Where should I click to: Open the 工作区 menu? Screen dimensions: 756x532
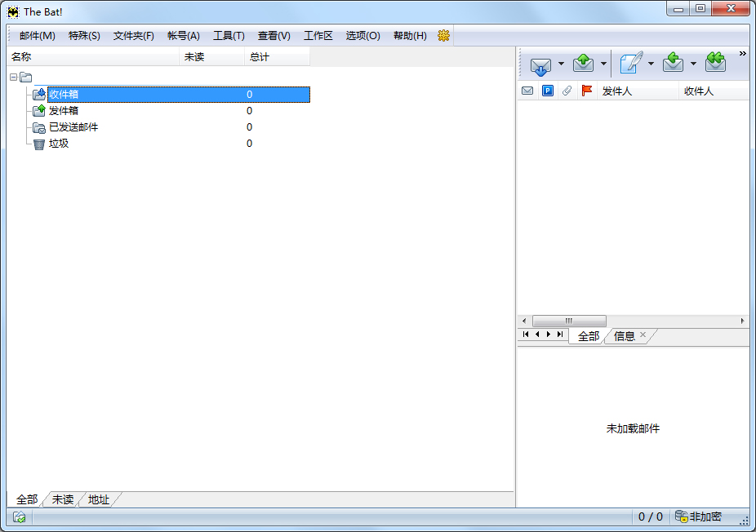(318, 36)
